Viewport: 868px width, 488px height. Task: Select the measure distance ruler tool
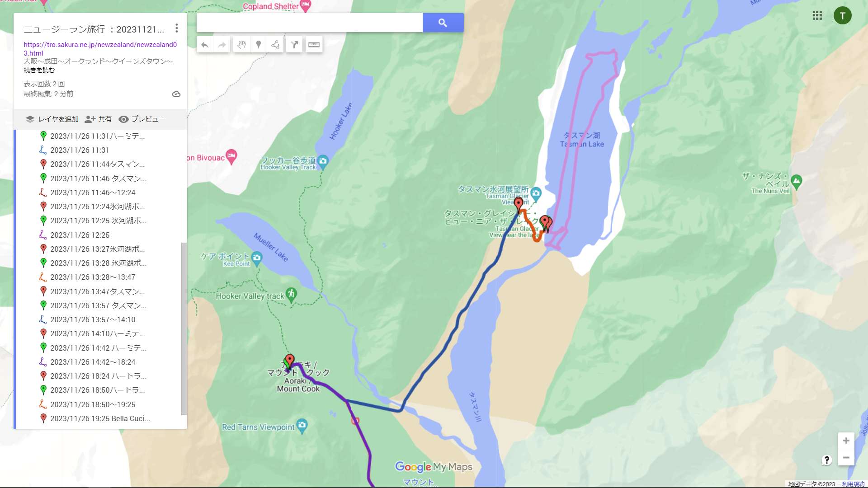pyautogui.click(x=314, y=45)
